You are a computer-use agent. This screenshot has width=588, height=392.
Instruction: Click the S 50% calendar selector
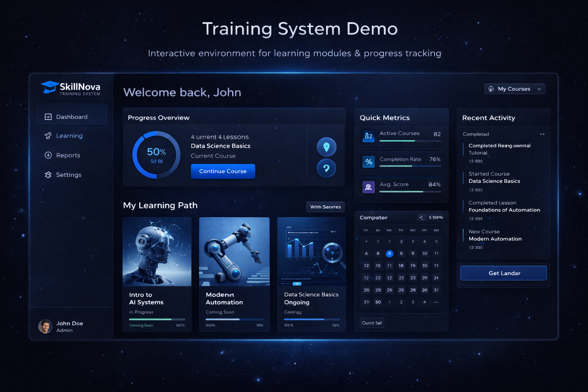point(436,217)
